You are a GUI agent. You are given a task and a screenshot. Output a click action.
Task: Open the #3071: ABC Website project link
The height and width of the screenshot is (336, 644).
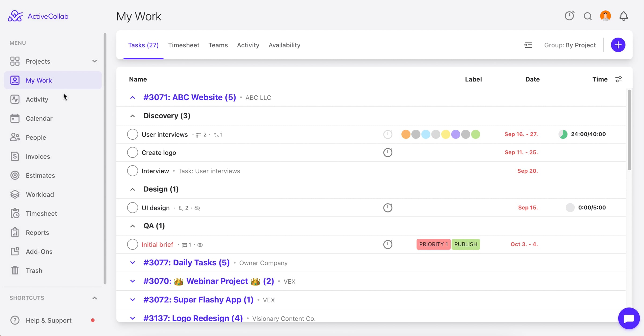190,97
